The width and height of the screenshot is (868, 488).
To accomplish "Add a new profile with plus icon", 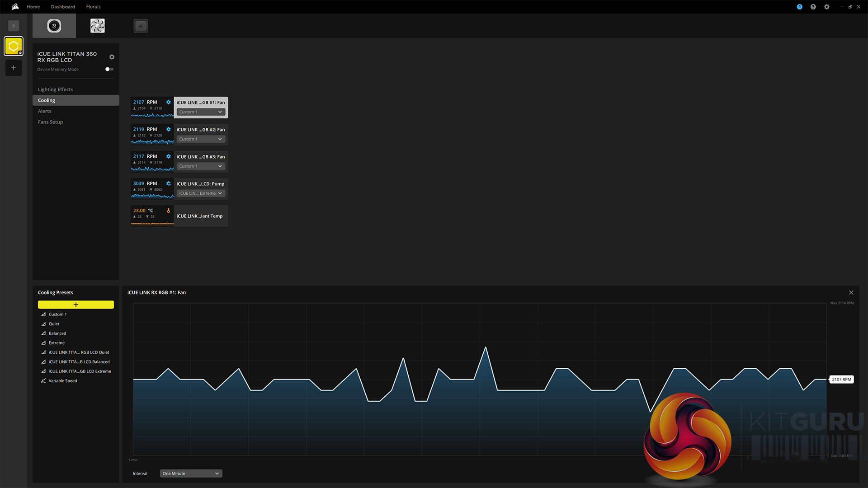I will coord(14,68).
